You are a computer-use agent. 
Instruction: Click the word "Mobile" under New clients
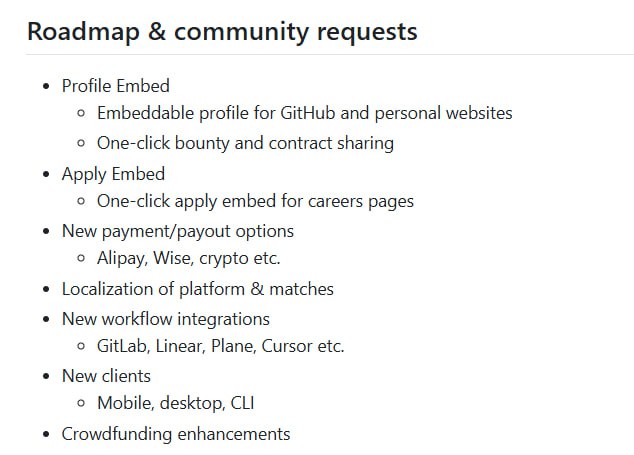pos(124,405)
